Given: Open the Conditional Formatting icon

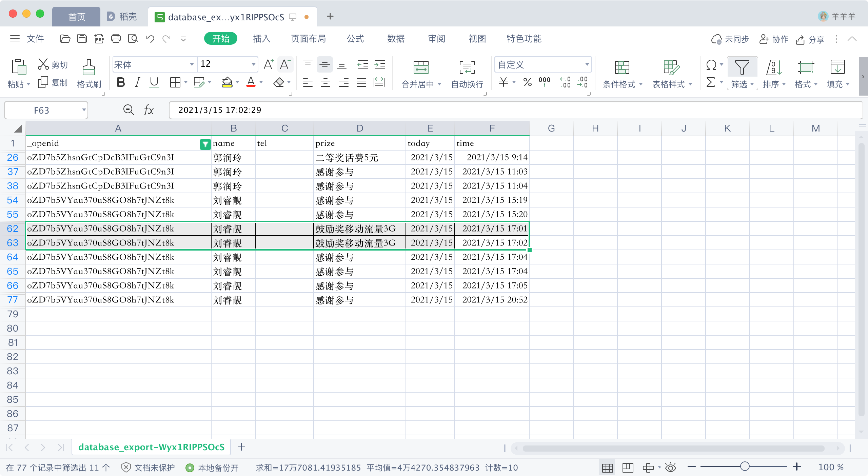Looking at the screenshot, I should coord(622,67).
